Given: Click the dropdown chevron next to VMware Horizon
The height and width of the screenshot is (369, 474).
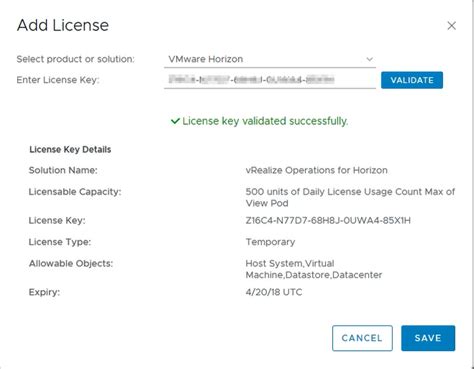Looking at the screenshot, I should click(x=369, y=59).
